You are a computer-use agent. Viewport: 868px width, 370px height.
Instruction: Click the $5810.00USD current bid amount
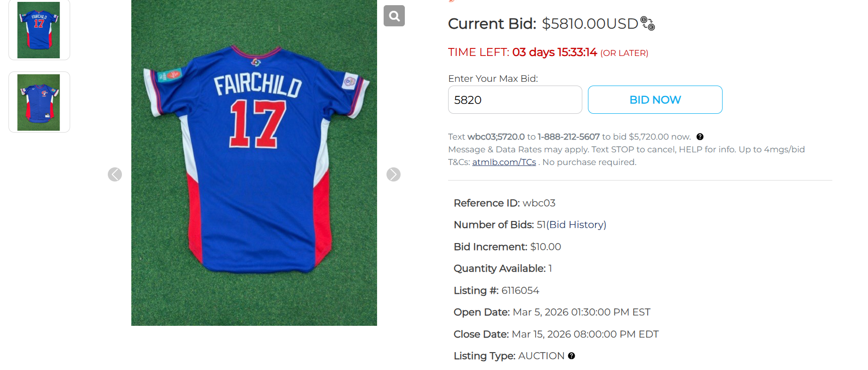pos(590,24)
